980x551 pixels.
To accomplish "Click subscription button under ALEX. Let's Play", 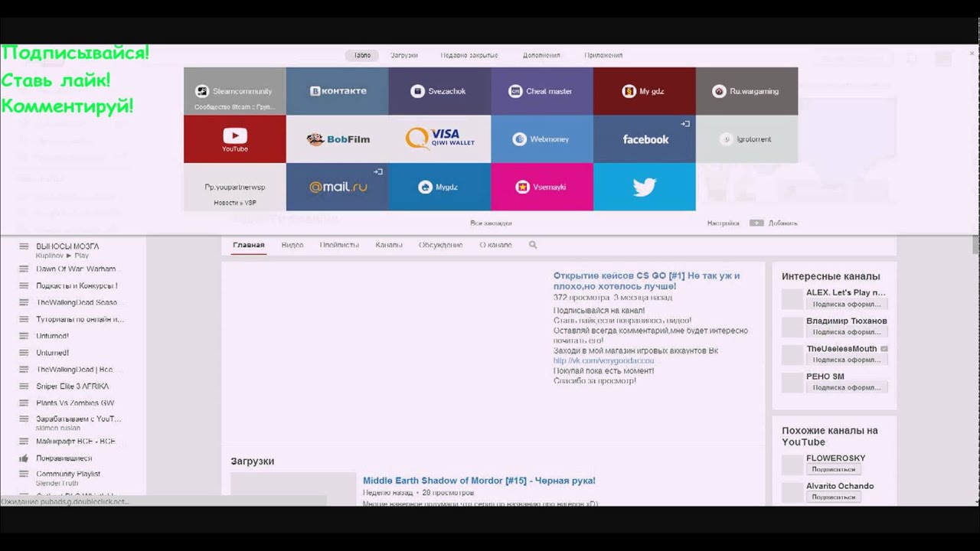I will [x=847, y=304].
